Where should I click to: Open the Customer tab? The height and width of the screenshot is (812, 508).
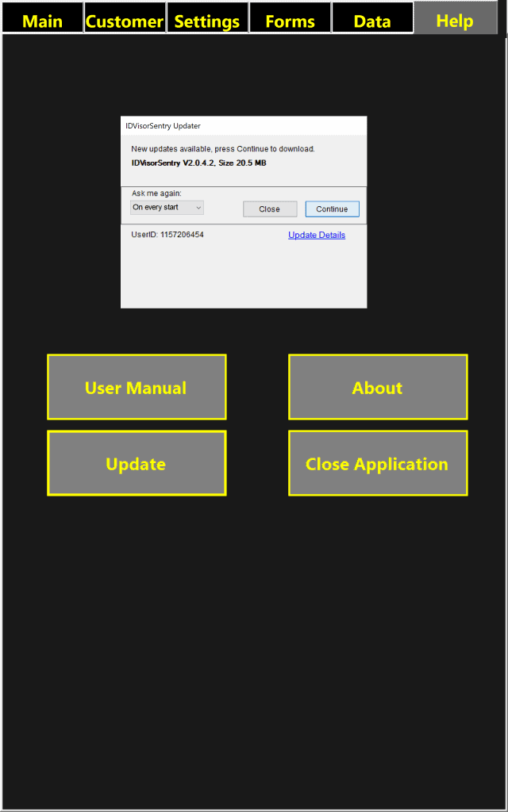125,18
